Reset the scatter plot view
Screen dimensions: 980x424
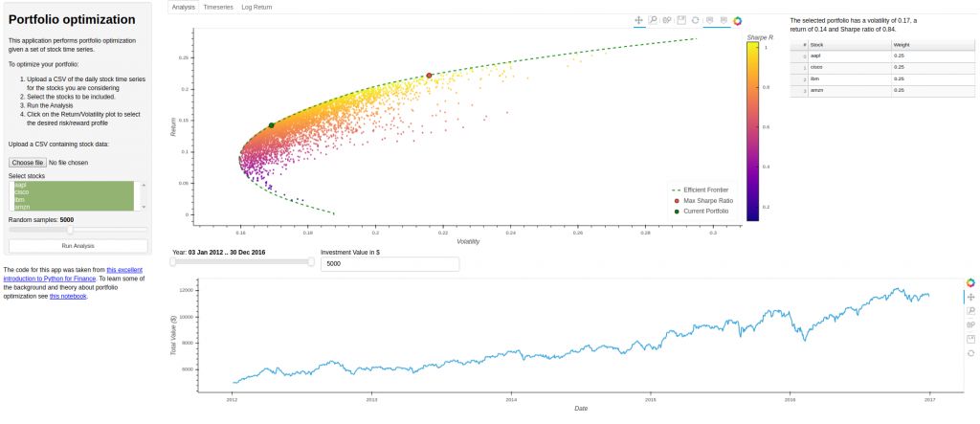coord(695,20)
